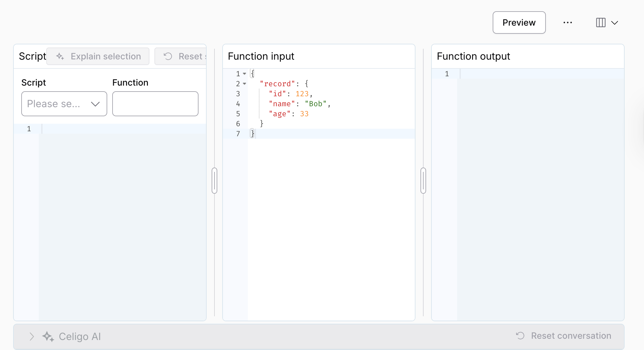Click the splitter handle before Function output
644x350 pixels.
pos(423,181)
